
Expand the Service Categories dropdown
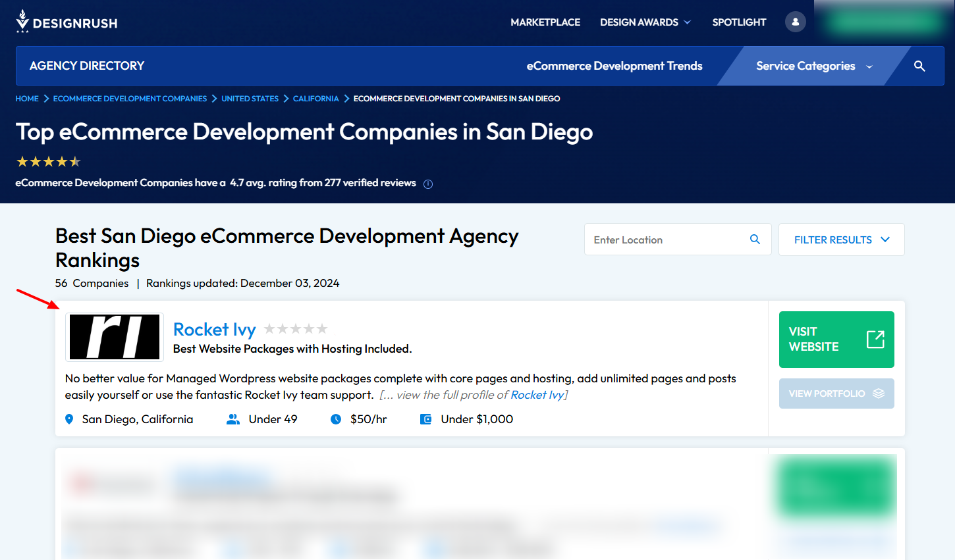point(814,66)
